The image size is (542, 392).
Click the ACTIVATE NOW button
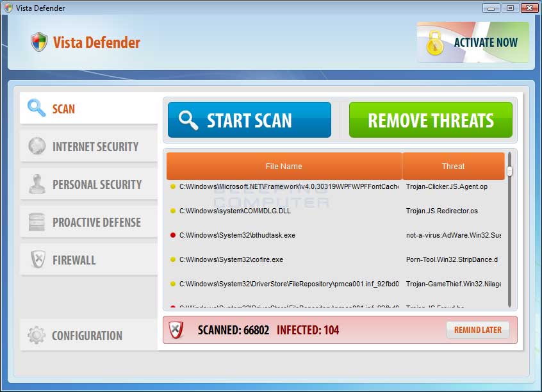click(473, 42)
